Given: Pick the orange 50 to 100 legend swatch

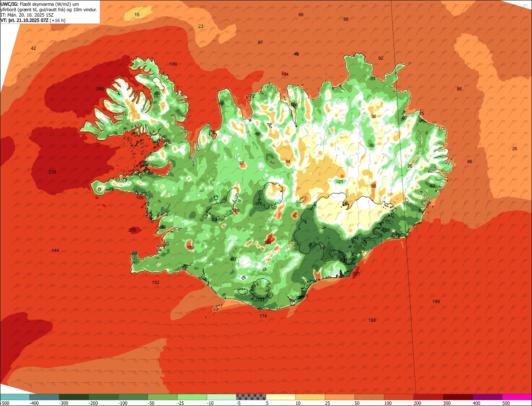Looking at the screenshot, I should 369,397.
